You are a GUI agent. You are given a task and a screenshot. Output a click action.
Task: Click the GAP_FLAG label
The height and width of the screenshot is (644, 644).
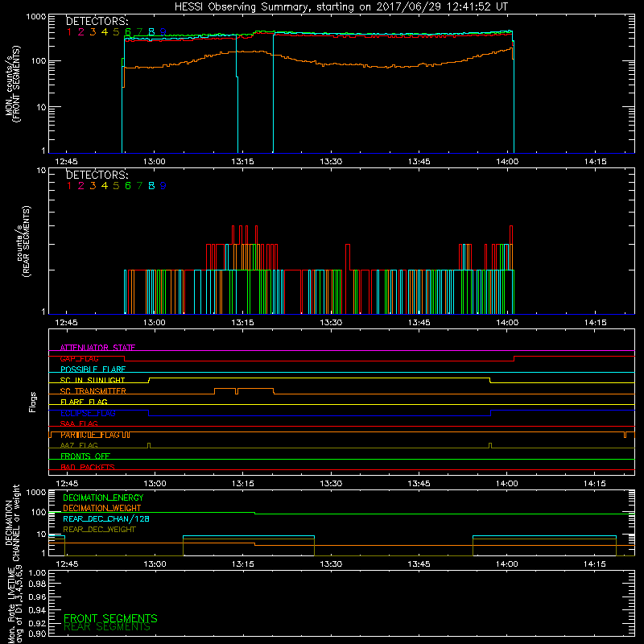click(79, 358)
